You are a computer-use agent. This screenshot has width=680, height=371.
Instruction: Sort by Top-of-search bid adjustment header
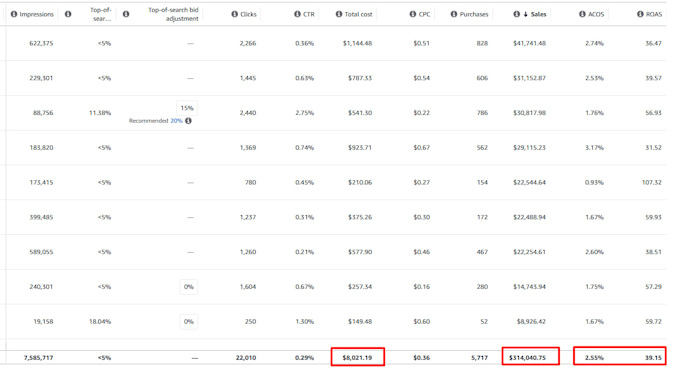pyautogui.click(x=173, y=14)
